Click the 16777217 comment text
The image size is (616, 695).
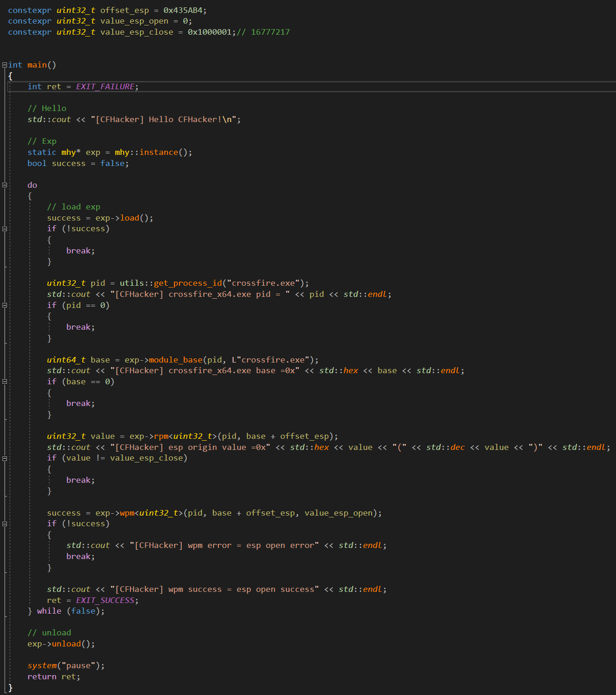[x=270, y=32]
